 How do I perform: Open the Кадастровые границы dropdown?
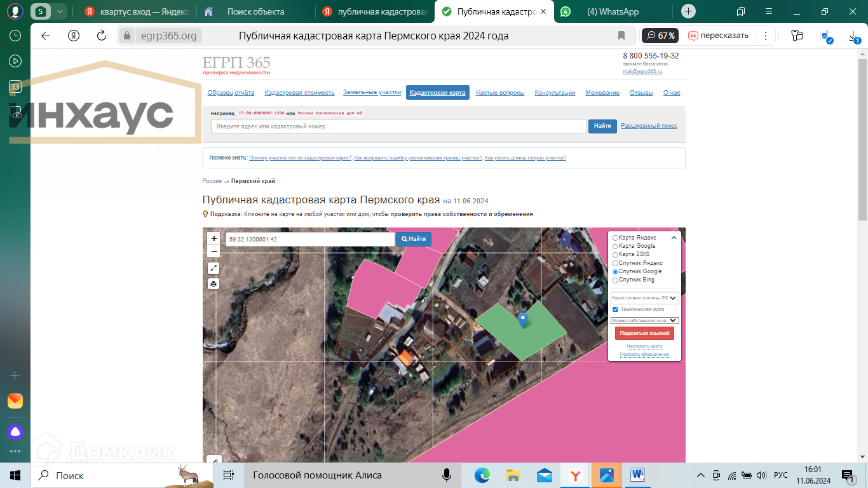tap(644, 297)
